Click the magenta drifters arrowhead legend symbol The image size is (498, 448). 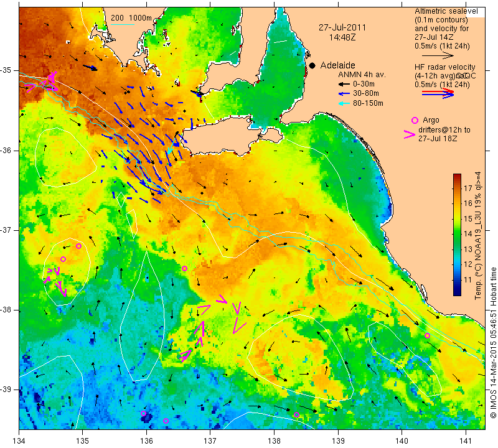[410, 134]
